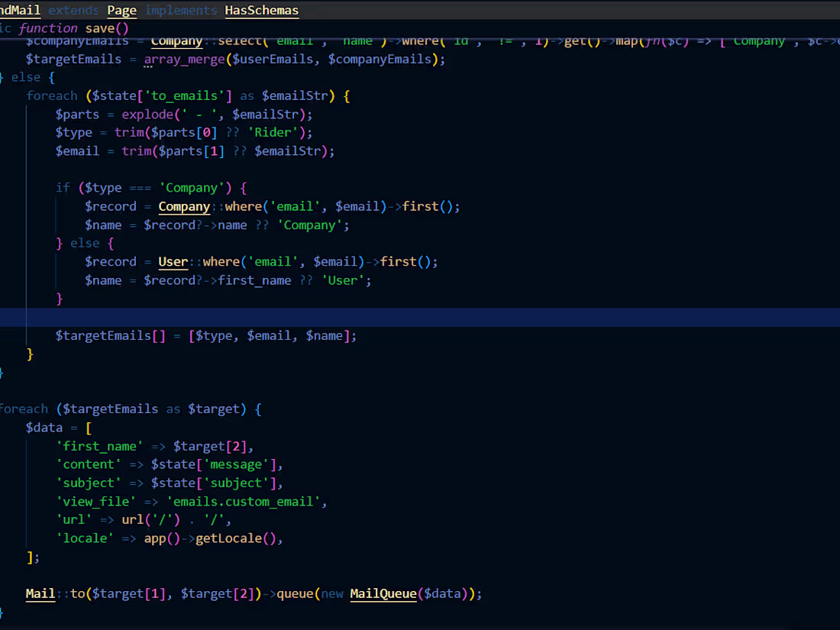Click first_name property after $record?->
840x630 pixels.
point(254,281)
